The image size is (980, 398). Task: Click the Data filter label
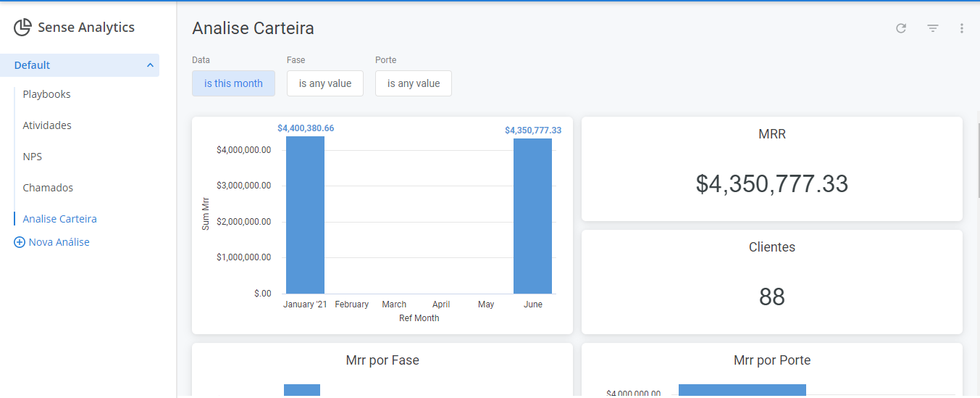click(201, 60)
